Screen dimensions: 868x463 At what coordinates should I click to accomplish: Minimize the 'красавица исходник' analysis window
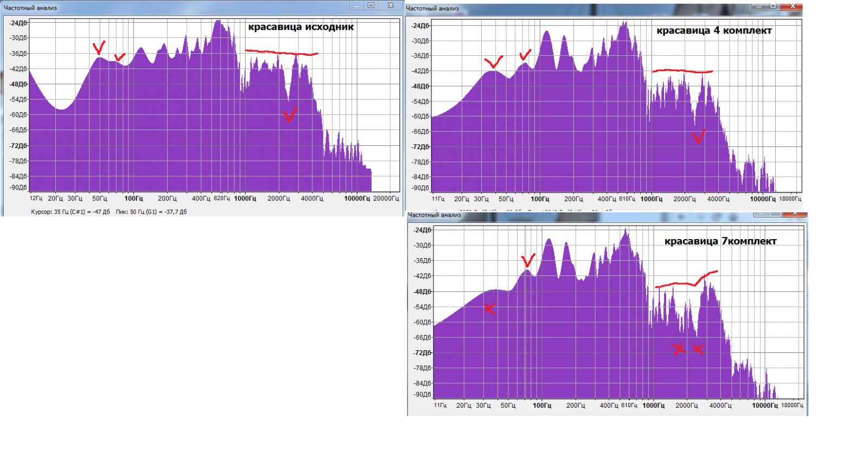coord(356,5)
